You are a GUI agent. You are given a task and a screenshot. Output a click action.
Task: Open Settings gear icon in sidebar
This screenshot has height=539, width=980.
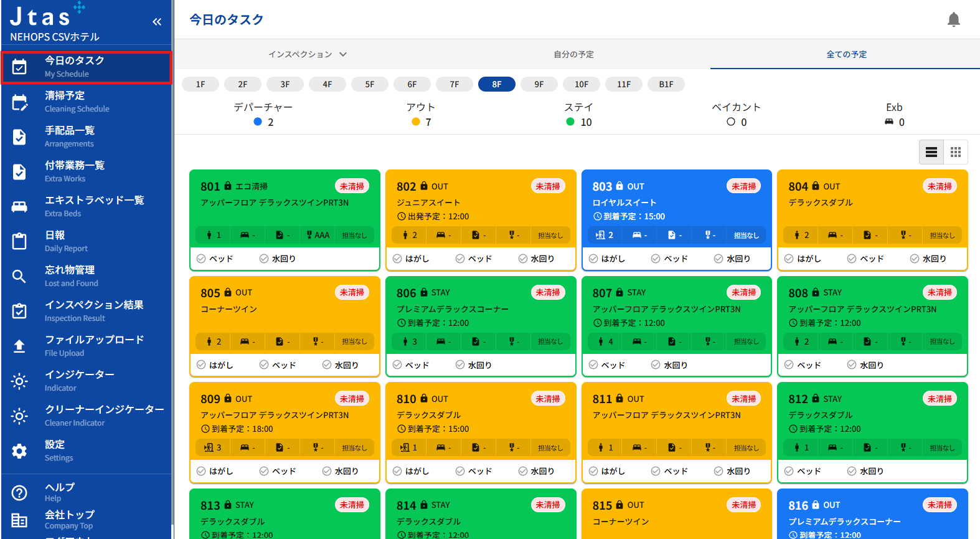[x=19, y=451]
